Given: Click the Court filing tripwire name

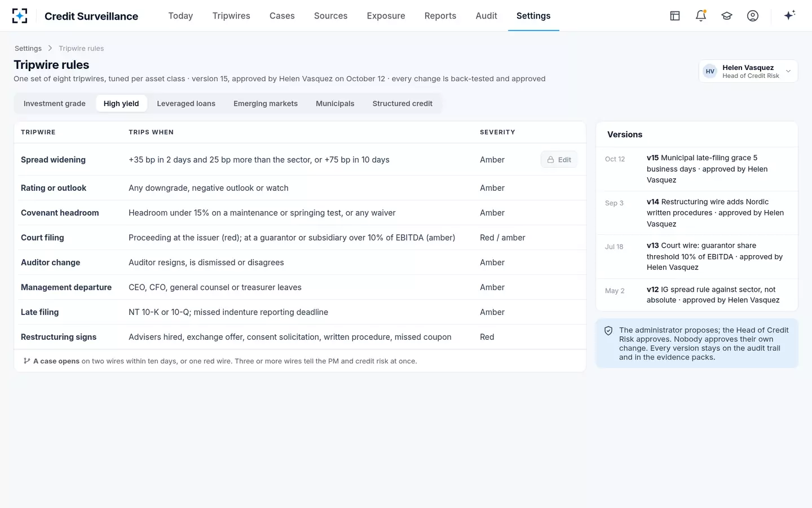Looking at the screenshot, I should coord(42,238).
